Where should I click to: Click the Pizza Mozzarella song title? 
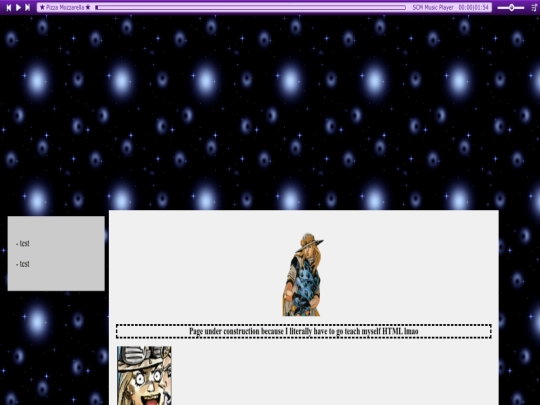pyautogui.click(x=65, y=7)
